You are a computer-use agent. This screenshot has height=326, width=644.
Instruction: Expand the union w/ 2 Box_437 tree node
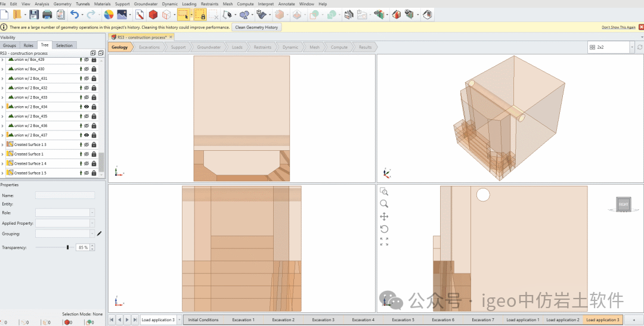click(2, 135)
